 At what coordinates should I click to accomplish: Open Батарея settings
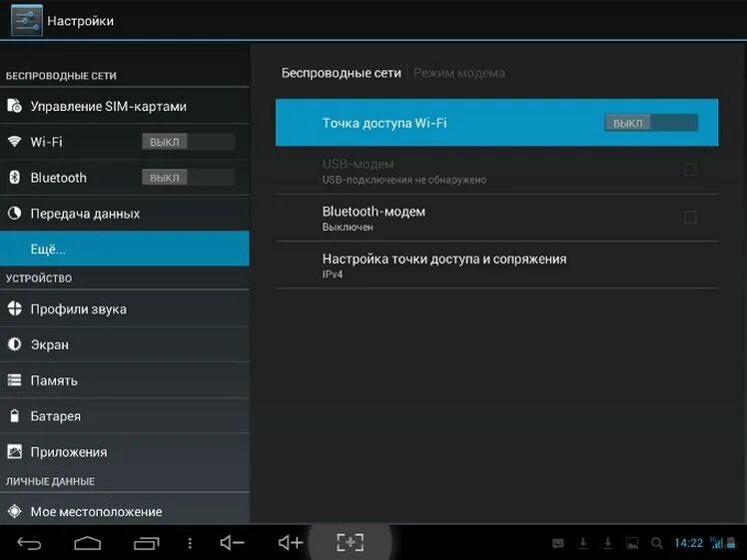(x=125, y=415)
